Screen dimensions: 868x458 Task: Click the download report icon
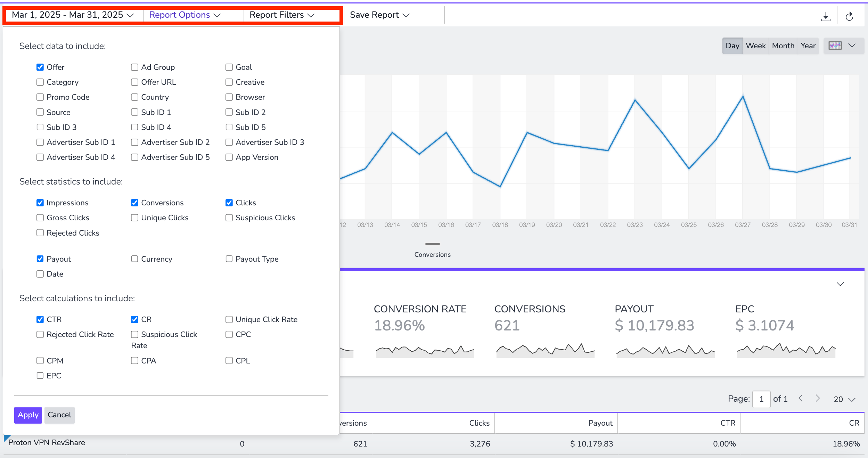coord(826,16)
